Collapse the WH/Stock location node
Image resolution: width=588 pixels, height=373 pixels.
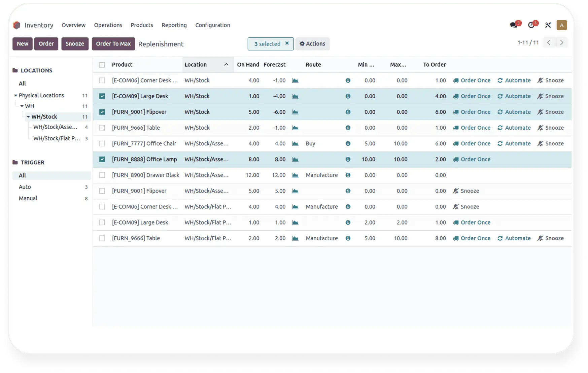[x=28, y=117]
